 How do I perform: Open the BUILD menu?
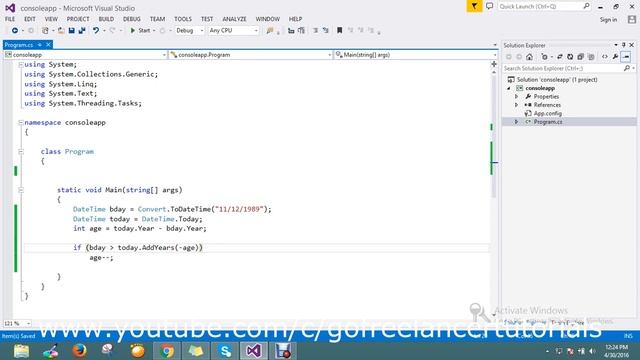click(x=106, y=19)
